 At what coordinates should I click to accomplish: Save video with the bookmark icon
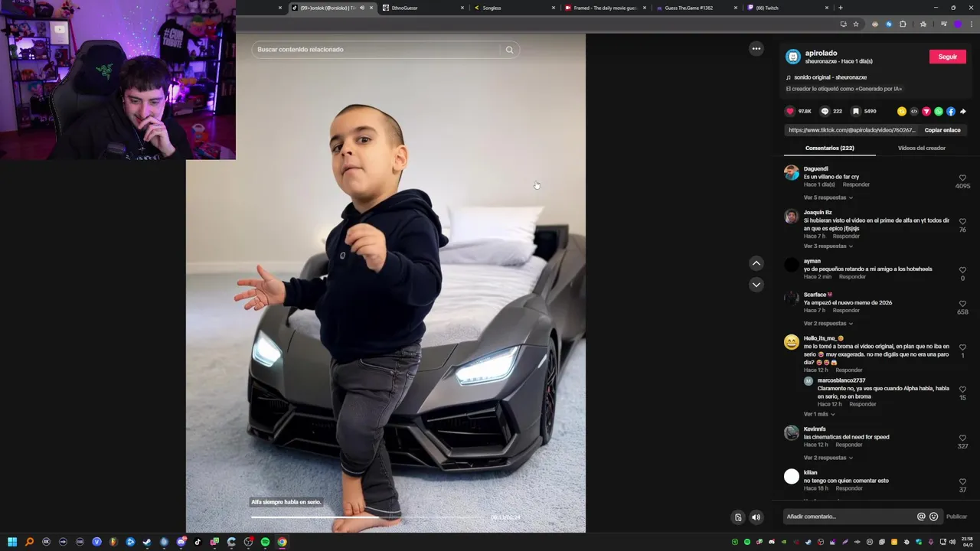(856, 111)
